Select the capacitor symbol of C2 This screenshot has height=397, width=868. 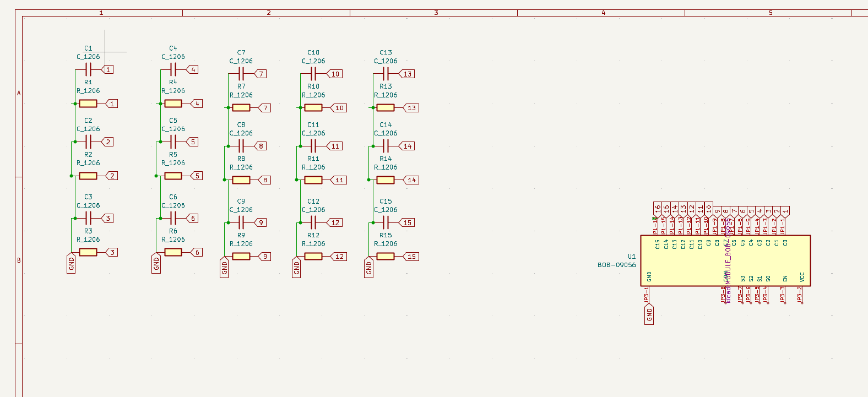(x=88, y=142)
